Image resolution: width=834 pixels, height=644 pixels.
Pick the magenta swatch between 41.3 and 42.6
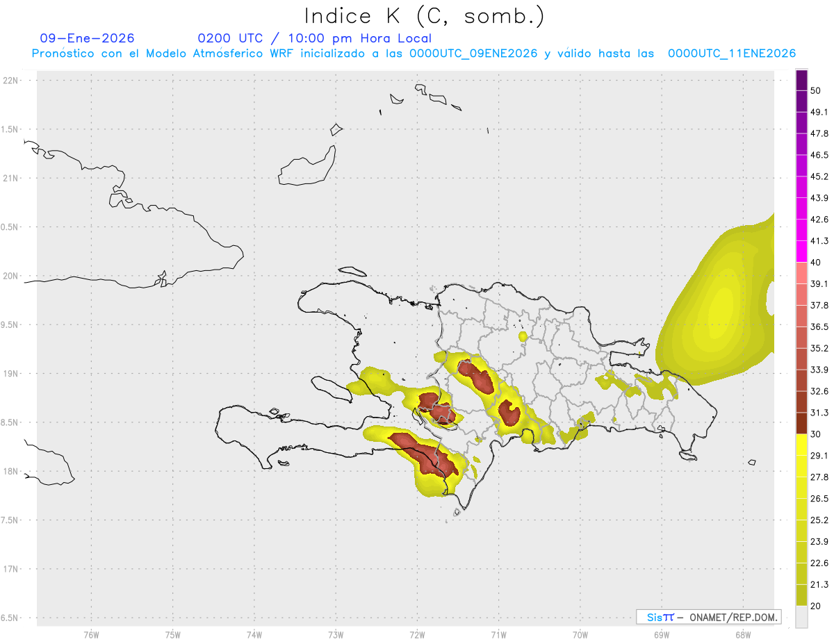point(801,230)
